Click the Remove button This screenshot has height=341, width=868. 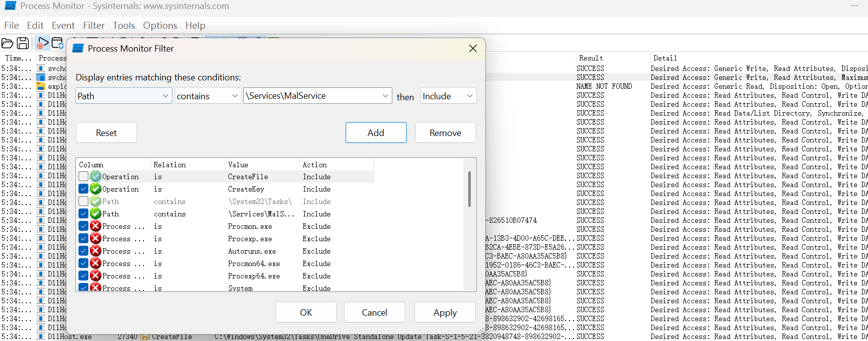(x=445, y=133)
